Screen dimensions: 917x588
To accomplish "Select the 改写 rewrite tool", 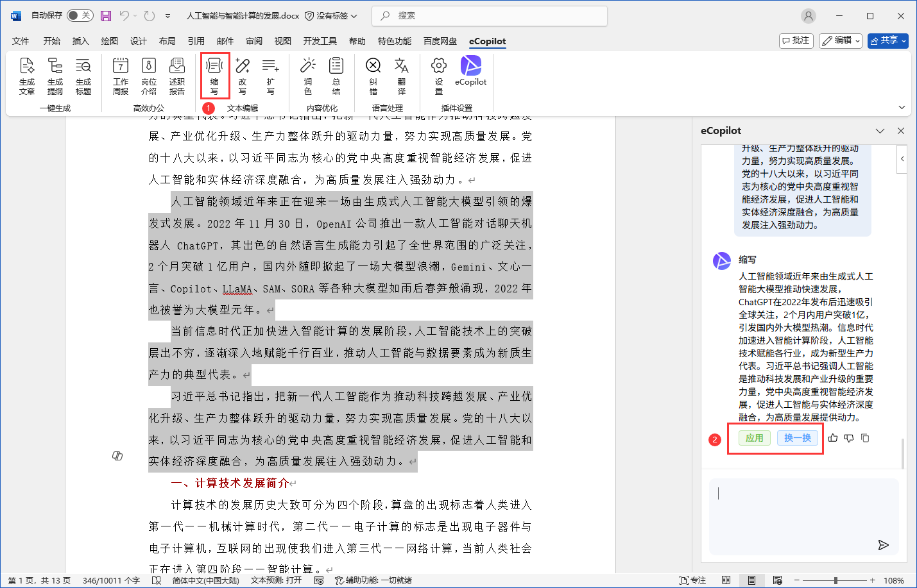I will pos(243,74).
